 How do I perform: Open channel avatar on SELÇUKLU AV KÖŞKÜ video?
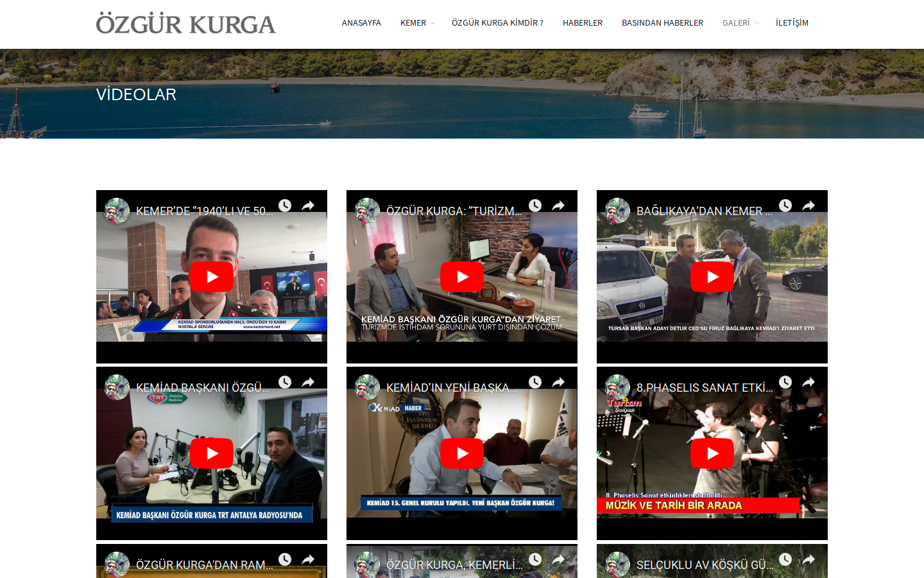click(x=617, y=565)
